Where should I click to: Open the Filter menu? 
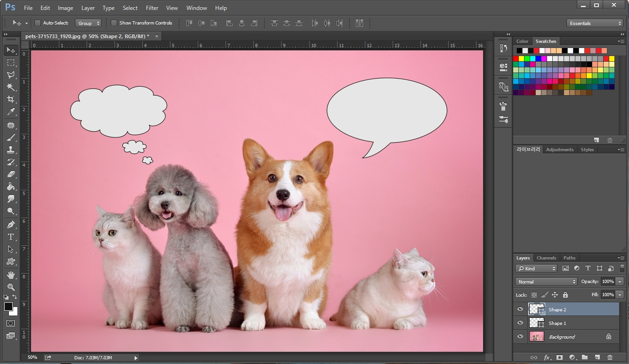(152, 8)
